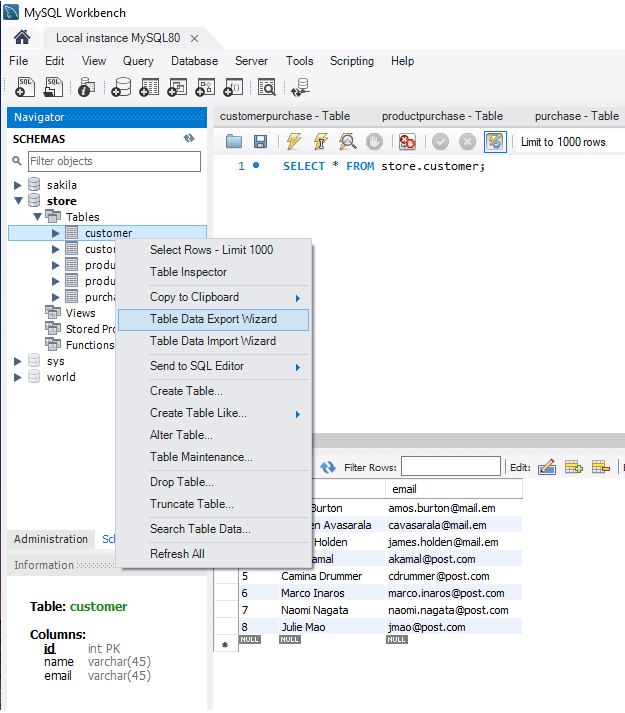Reconnect to DBMS toolbar icon
The image size is (625, 713).
click(301, 87)
